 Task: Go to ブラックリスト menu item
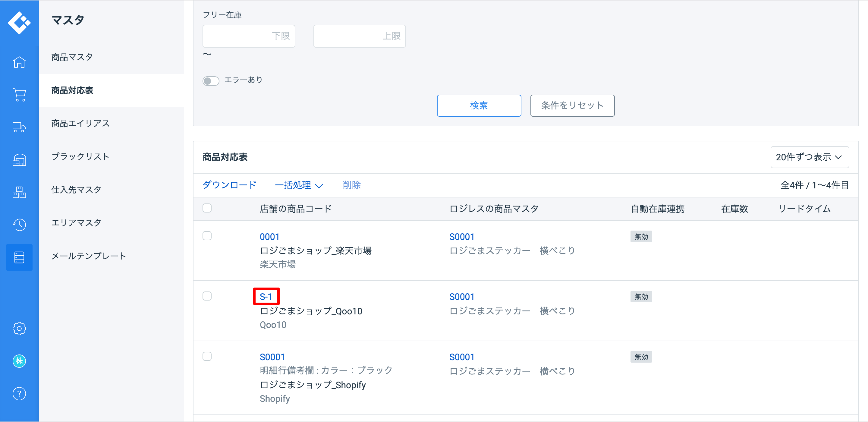click(80, 156)
